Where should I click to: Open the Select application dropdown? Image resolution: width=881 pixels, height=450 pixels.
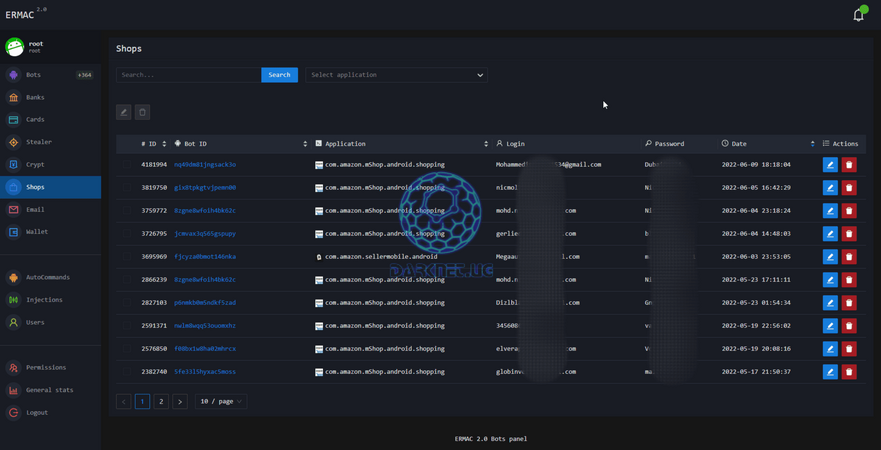tap(397, 75)
